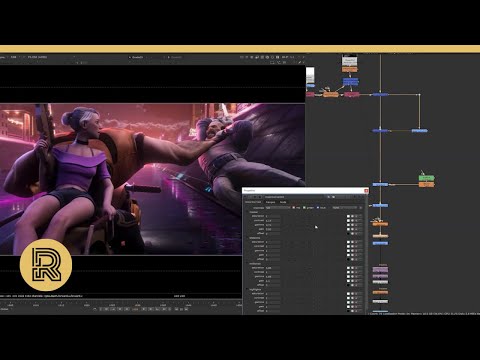The height and width of the screenshot is (360, 480).
Task: Click the midtones gain value field
Action: point(273,281)
